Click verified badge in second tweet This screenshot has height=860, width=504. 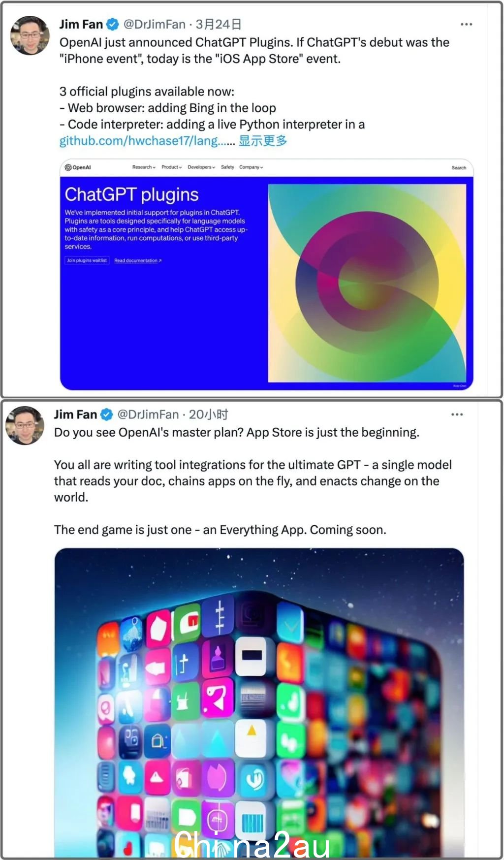[107, 414]
